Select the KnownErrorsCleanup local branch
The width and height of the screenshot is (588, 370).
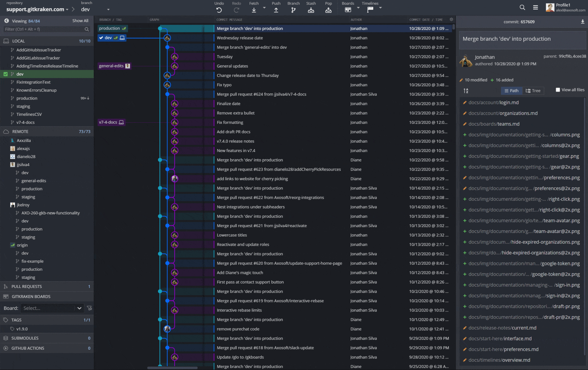coord(47,90)
